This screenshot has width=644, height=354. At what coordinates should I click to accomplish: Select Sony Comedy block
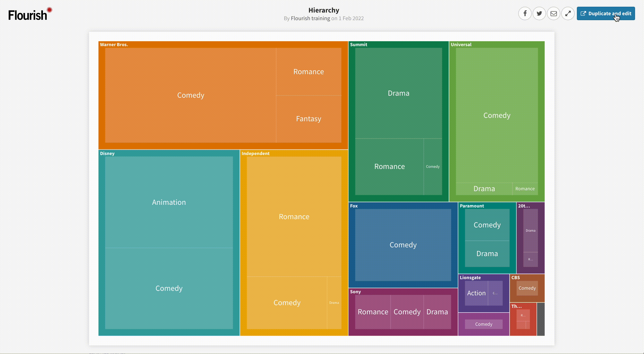407,312
